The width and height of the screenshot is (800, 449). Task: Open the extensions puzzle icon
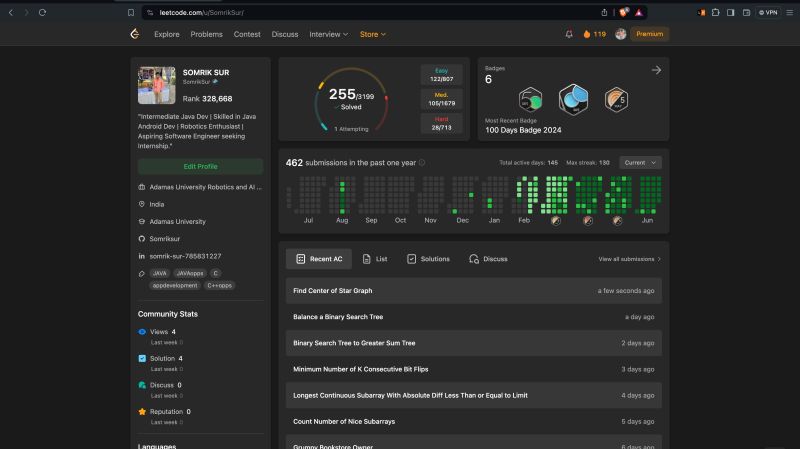point(715,12)
